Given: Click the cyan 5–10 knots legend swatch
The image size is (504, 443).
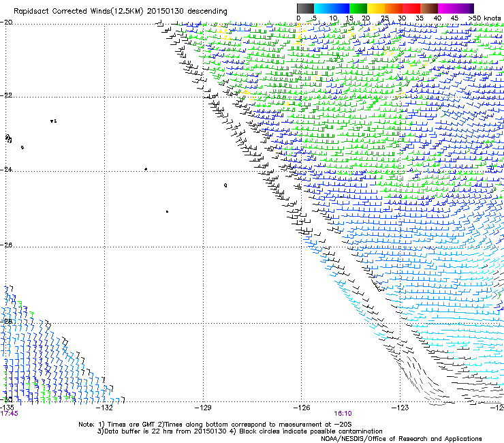Looking at the screenshot, I should (323, 8).
